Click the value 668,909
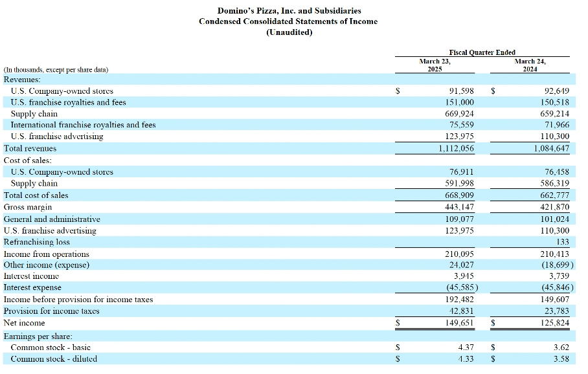This screenshot has width=588, height=374. pyautogui.click(x=459, y=195)
